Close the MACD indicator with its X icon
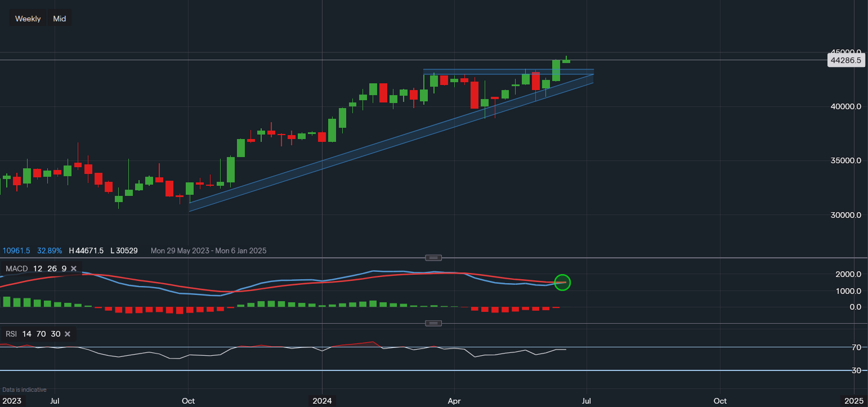The height and width of the screenshot is (407, 868). (x=73, y=269)
